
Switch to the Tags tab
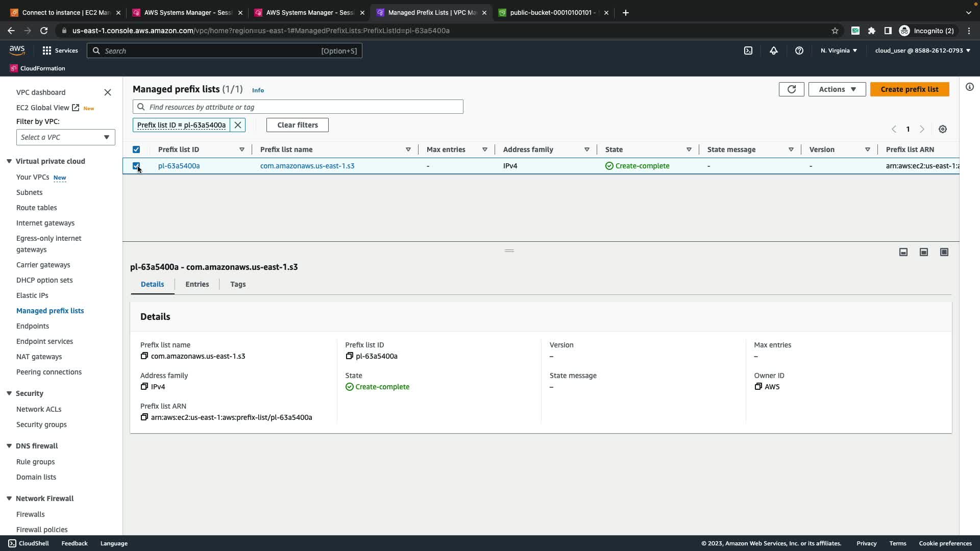238,284
